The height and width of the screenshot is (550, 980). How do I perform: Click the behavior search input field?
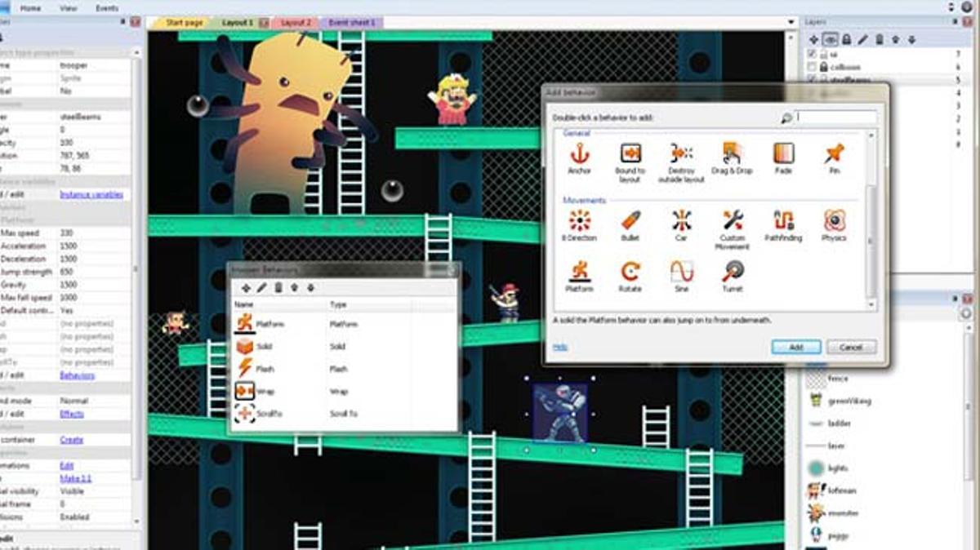point(833,117)
